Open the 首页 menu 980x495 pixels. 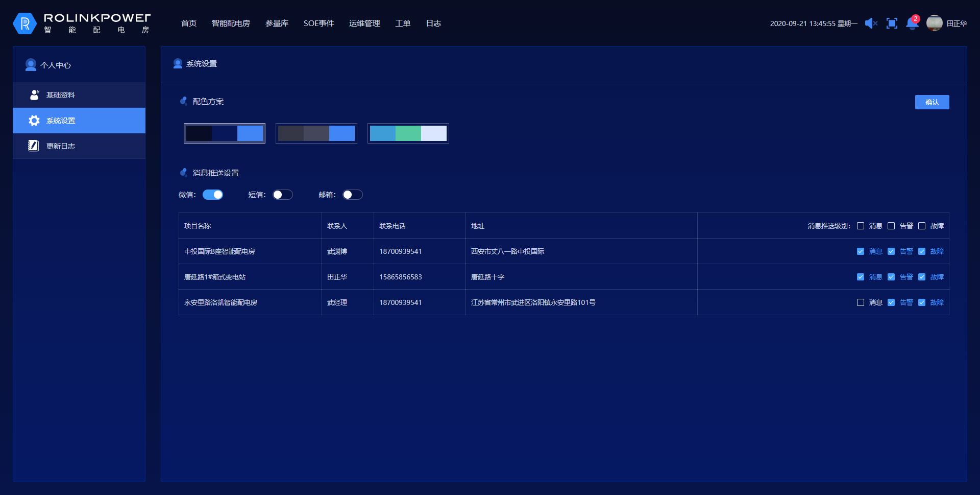tap(189, 23)
